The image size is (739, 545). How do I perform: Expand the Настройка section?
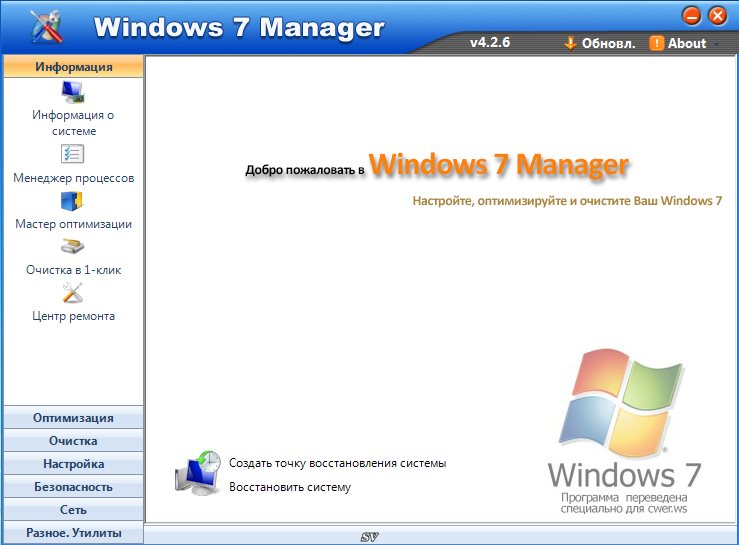coord(73,464)
